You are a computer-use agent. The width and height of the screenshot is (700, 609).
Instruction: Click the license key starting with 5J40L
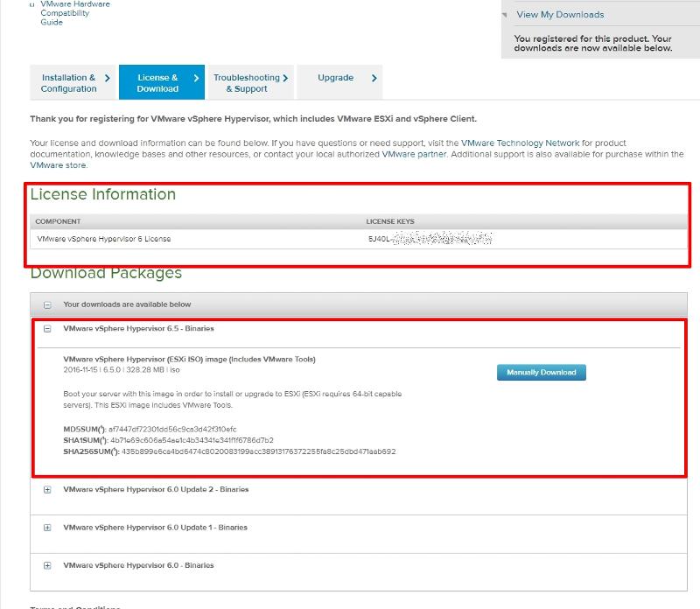click(430, 239)
